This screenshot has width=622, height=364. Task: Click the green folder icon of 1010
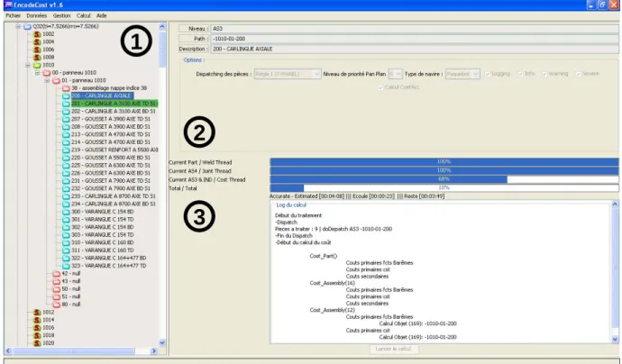pyautogui.click(x=37, y=65)
